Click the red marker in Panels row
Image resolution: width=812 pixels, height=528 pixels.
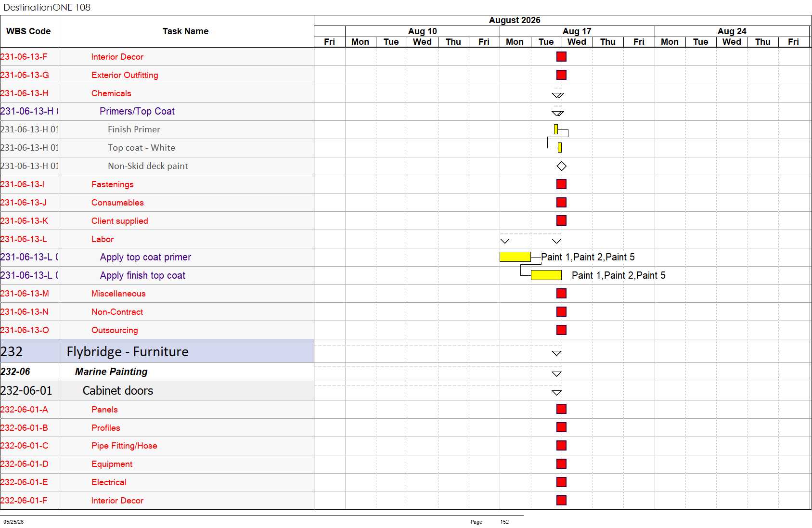(x=561, y=409)
